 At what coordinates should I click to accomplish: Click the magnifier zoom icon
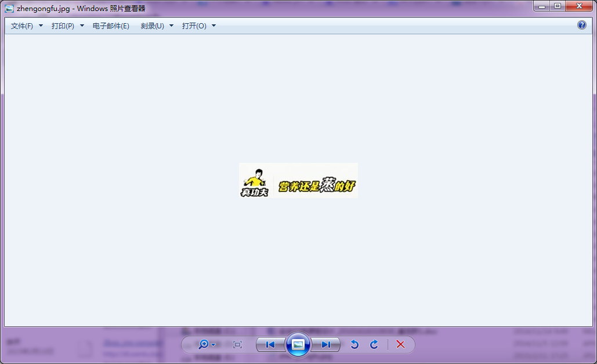click(x=203, y=345)
